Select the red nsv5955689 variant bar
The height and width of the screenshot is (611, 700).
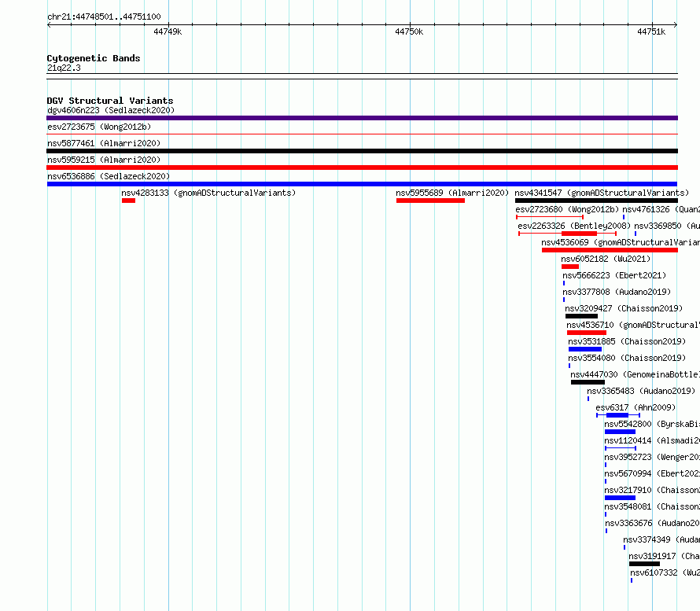pos(430,201)
